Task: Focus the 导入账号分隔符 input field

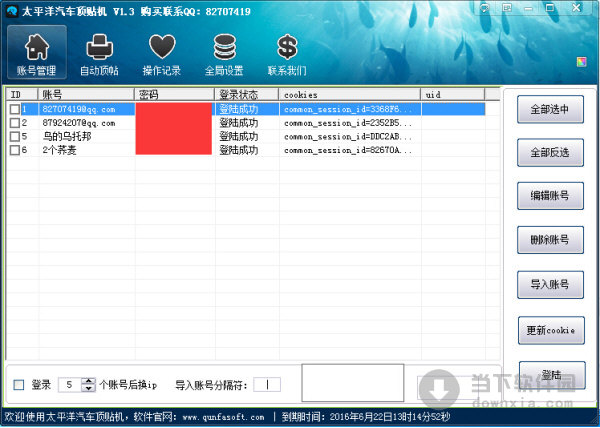Action: point(267,385)
